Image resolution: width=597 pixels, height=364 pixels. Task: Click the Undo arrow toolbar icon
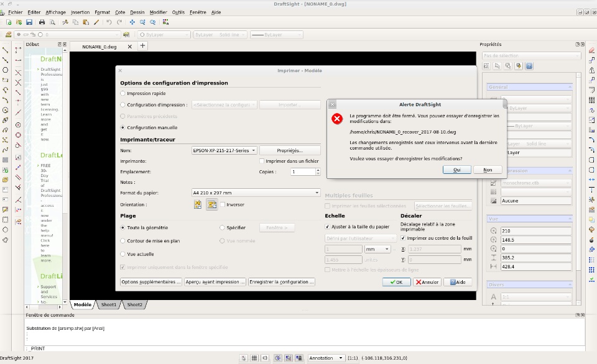[109, 22]
